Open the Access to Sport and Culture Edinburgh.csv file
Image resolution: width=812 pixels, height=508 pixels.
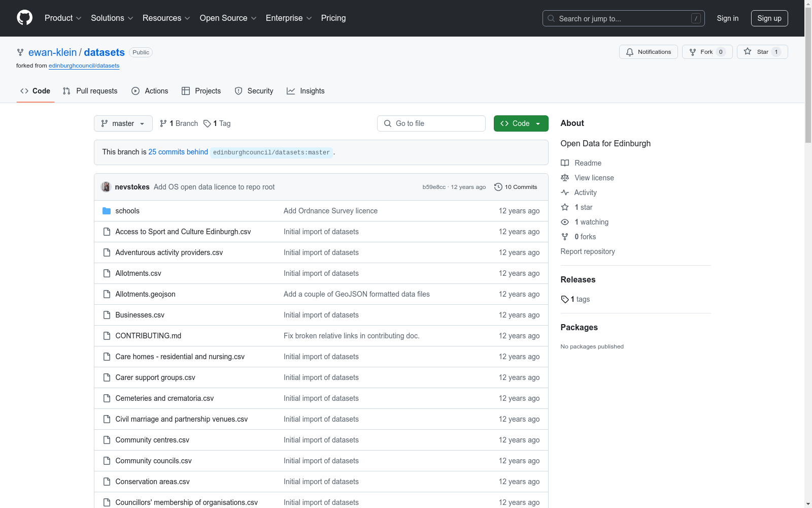(x=183, y=232)
